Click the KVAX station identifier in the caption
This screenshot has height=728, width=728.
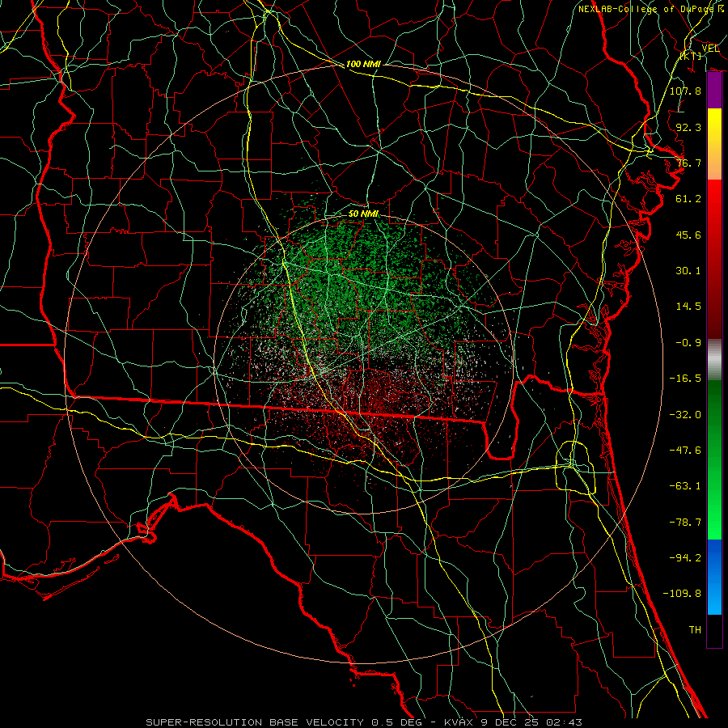[x=460, y=722]
